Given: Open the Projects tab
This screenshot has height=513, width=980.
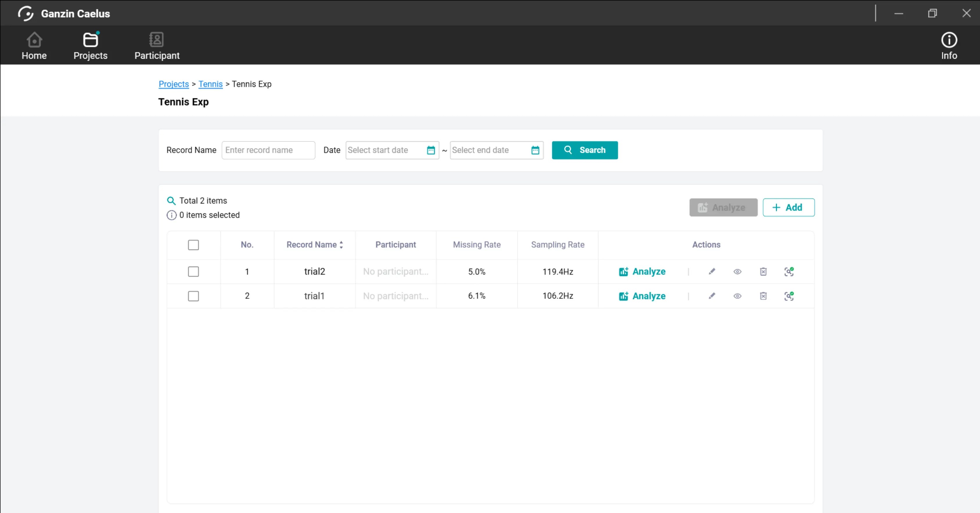Looking at the screenshot, I should 90,46.
